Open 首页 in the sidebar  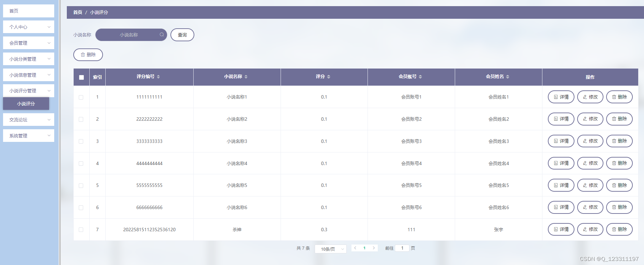[29, 11]
